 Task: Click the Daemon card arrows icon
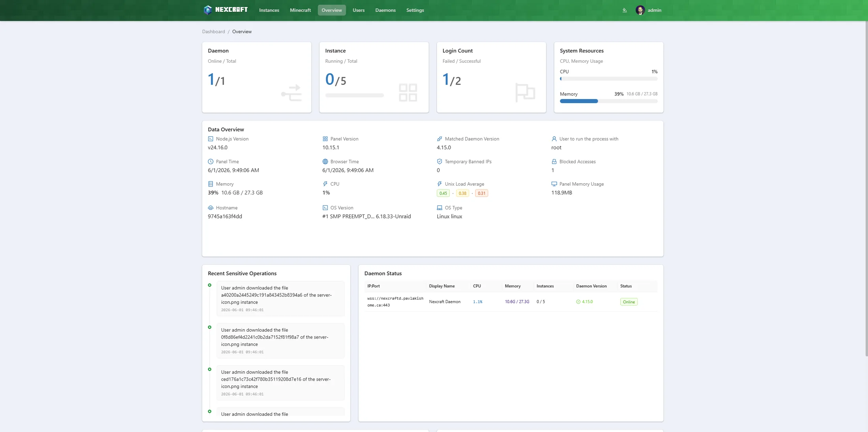tap(292, 93)
